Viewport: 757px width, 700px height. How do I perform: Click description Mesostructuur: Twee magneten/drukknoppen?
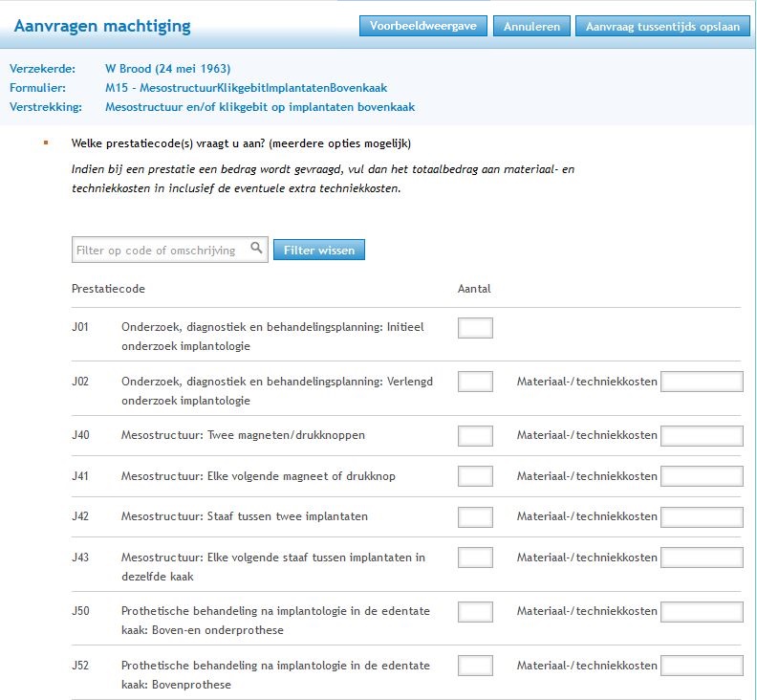point(243,435)
